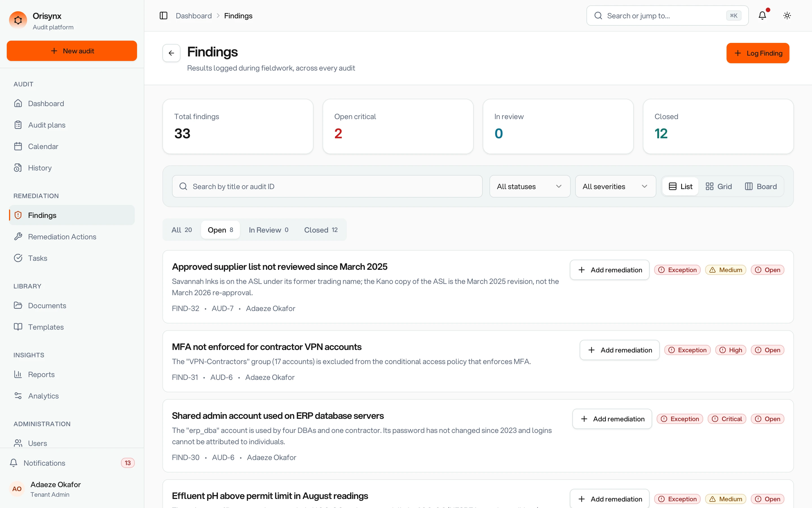Open Reports under Insights
The width and height of the screenshot is (812, 508).
coord(72,375)
